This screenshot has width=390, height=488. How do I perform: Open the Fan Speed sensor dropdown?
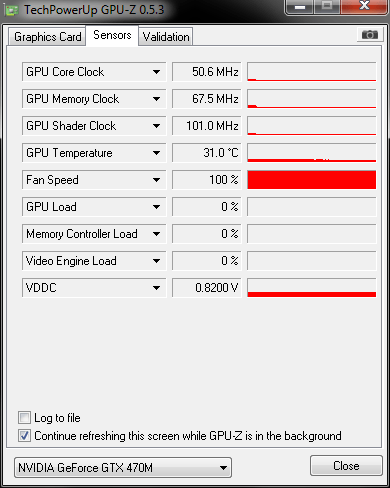pyautogui.click(x=156, y=180)
